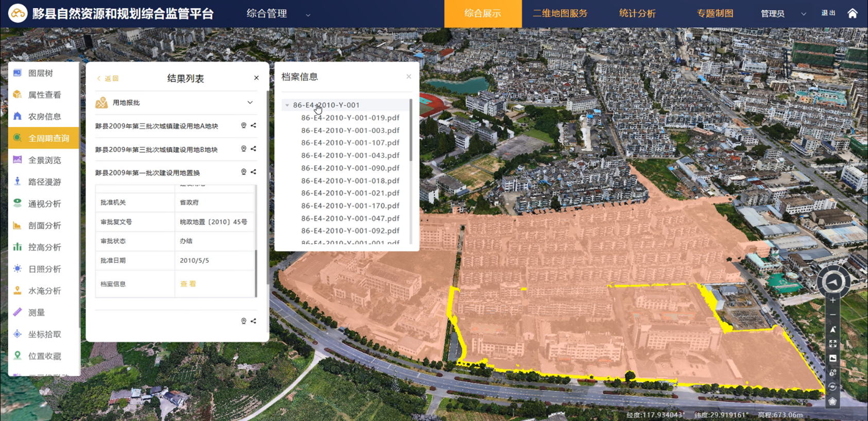The width and height of the screenshot is (868, 421).
Task: Click 查看 link for 档案信息
Action: [x=188, y=284]
